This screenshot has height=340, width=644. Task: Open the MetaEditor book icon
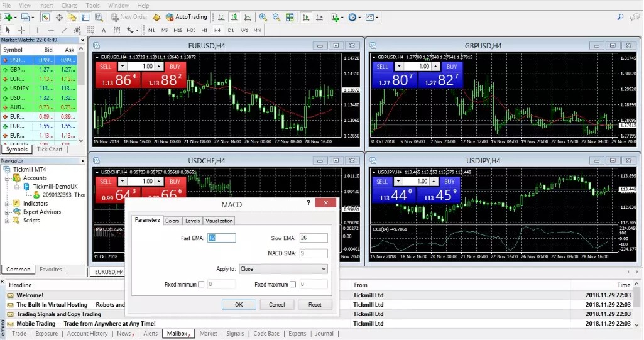coord(156,17)
